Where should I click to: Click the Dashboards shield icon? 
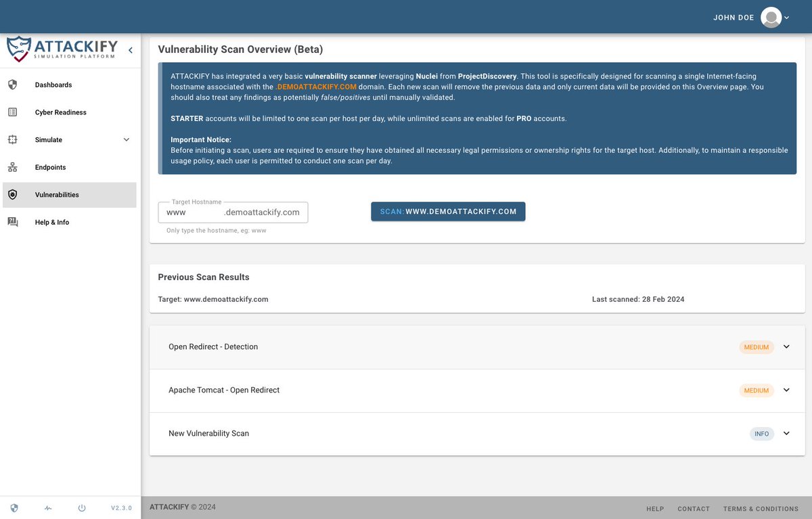point(12,85)
